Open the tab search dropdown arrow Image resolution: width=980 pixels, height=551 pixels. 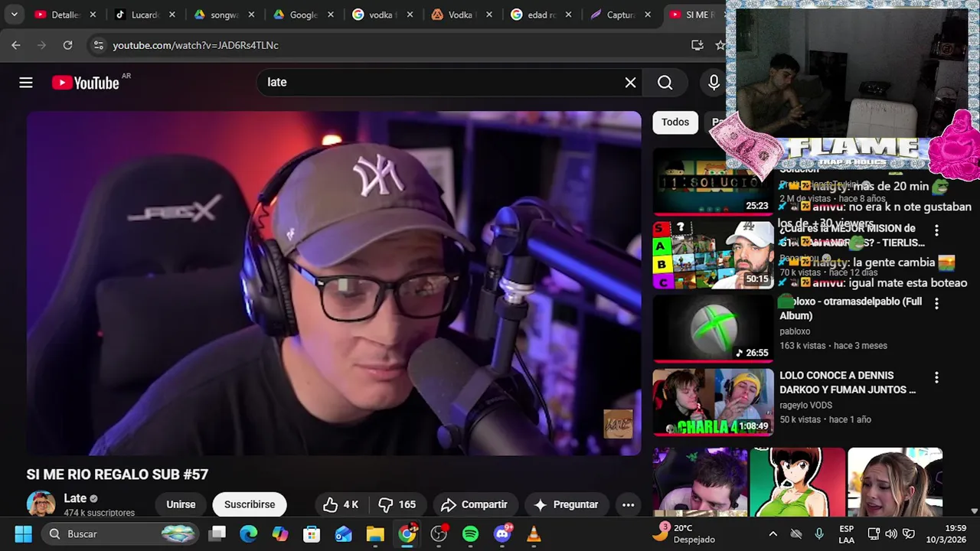click(x=14, y=15)
